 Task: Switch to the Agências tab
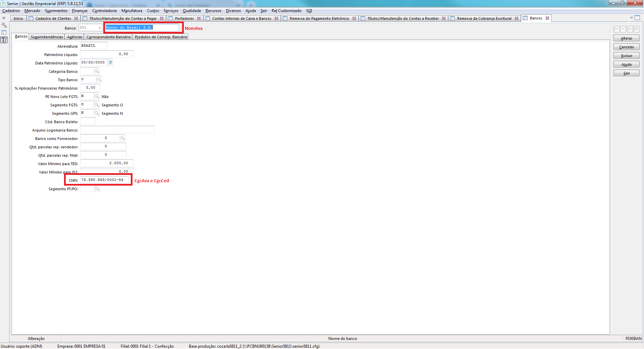pyautogui.click(x=74, y=37)
